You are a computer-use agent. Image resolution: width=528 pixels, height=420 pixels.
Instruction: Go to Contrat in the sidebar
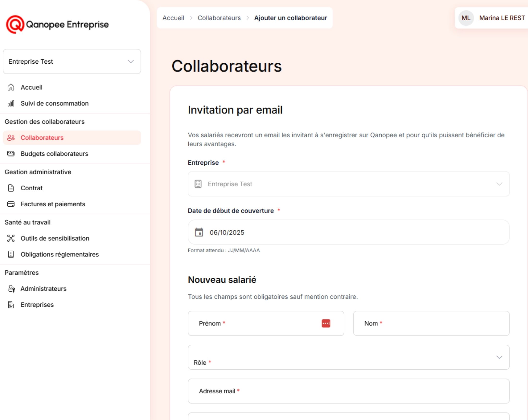click(x=31, y=188)
